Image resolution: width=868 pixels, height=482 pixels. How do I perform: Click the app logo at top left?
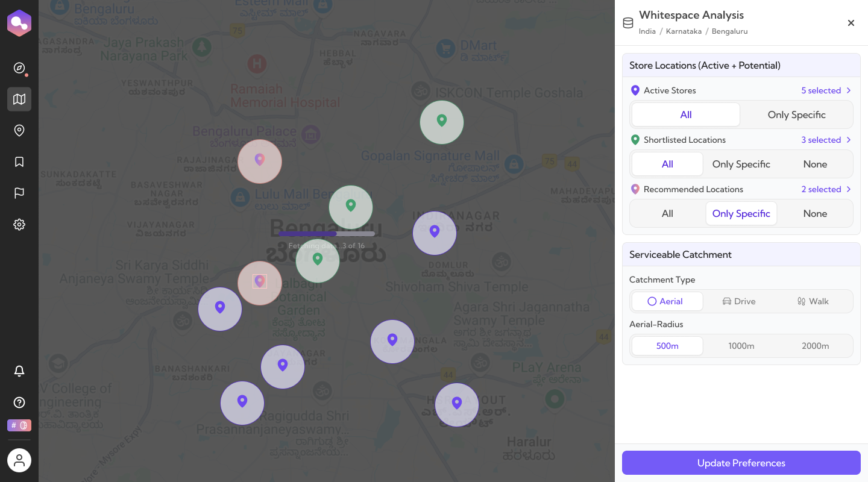19,23
